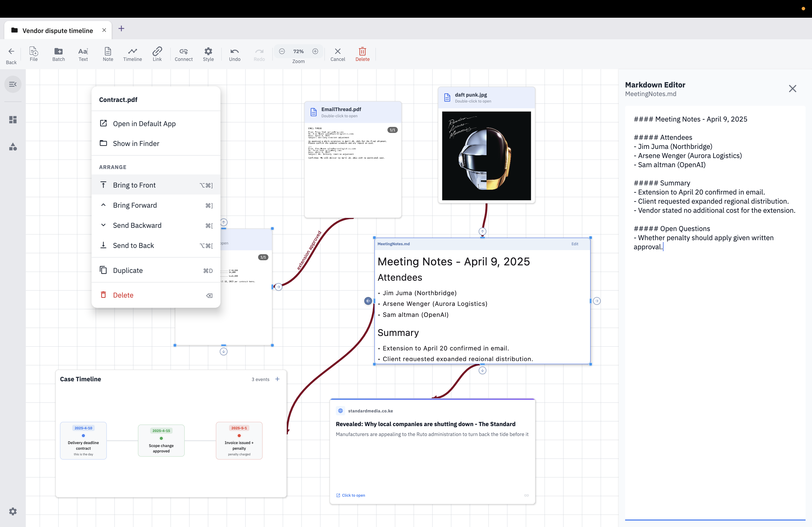The width and height of the screenshot is (812, 527).
Task: Use the Batch import tool
Action: point(58,54)
